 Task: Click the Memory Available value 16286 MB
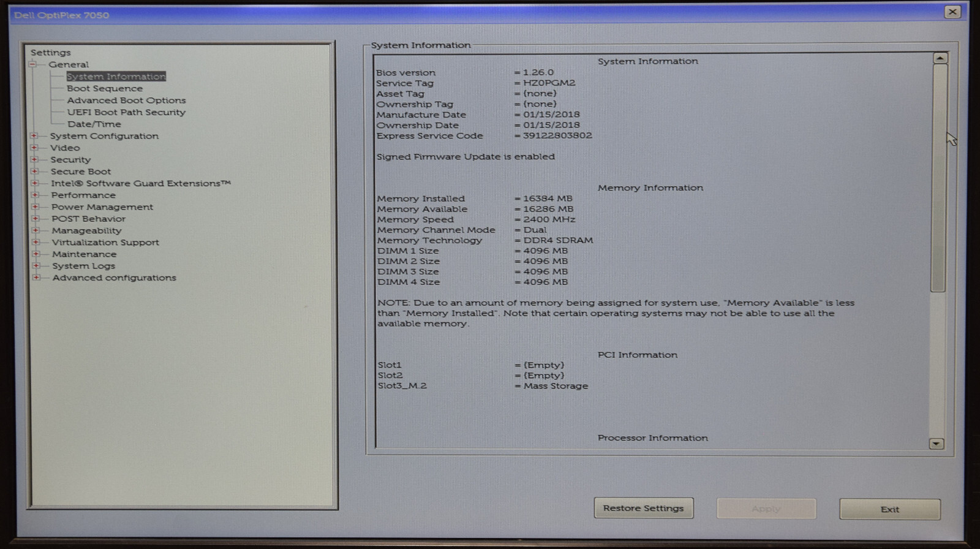[x=549, y=209]
